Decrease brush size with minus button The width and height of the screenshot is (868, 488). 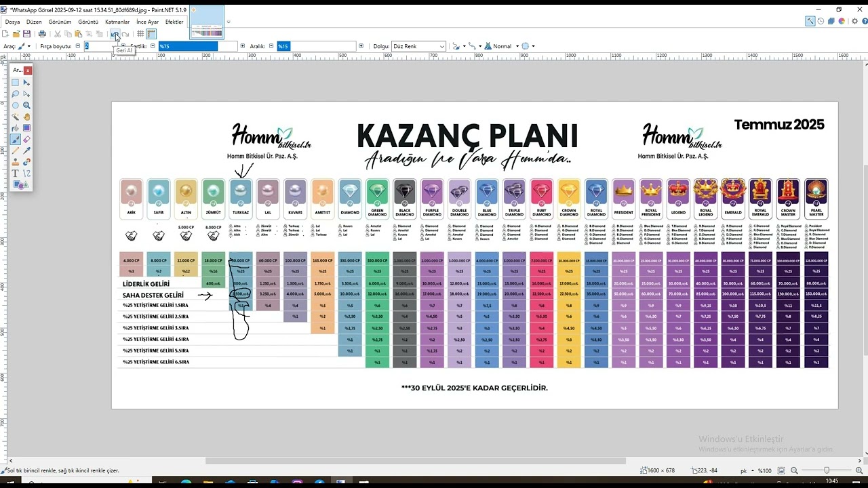click(x=77, y=46)
